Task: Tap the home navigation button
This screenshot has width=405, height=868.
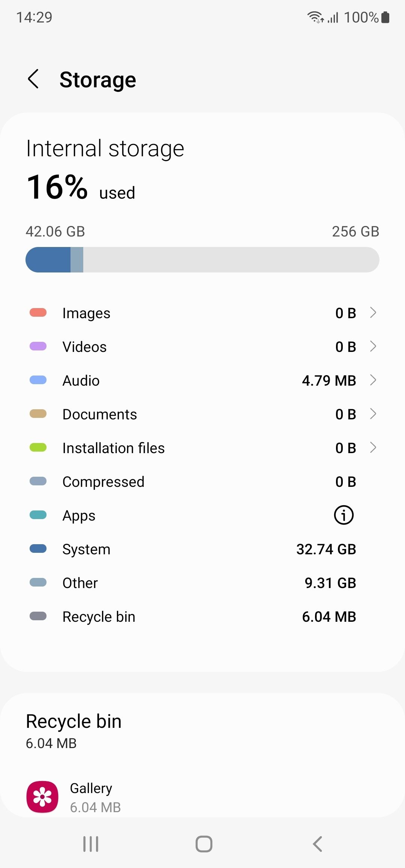Action: point(204,844)
